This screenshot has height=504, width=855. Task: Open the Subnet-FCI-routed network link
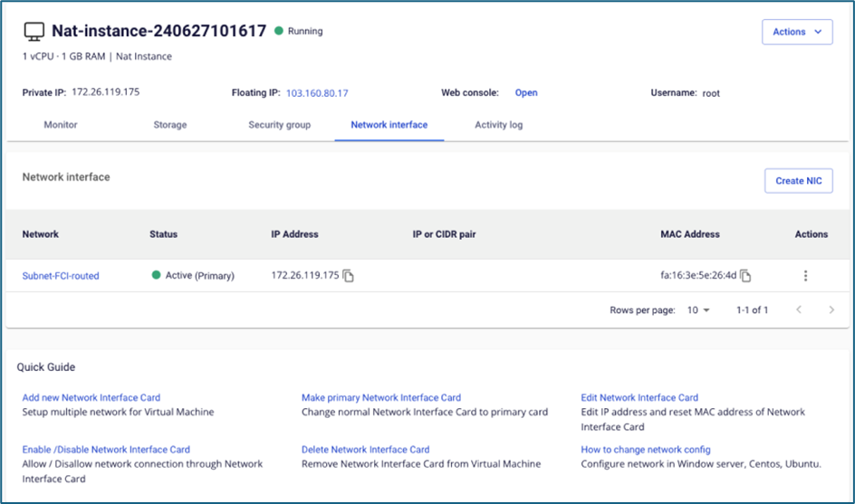61,276
